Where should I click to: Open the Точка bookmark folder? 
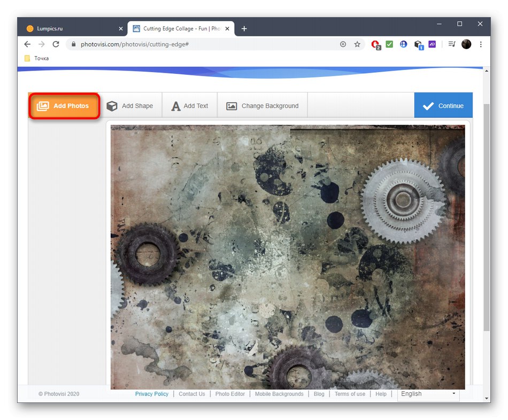[x=37, y=58]
